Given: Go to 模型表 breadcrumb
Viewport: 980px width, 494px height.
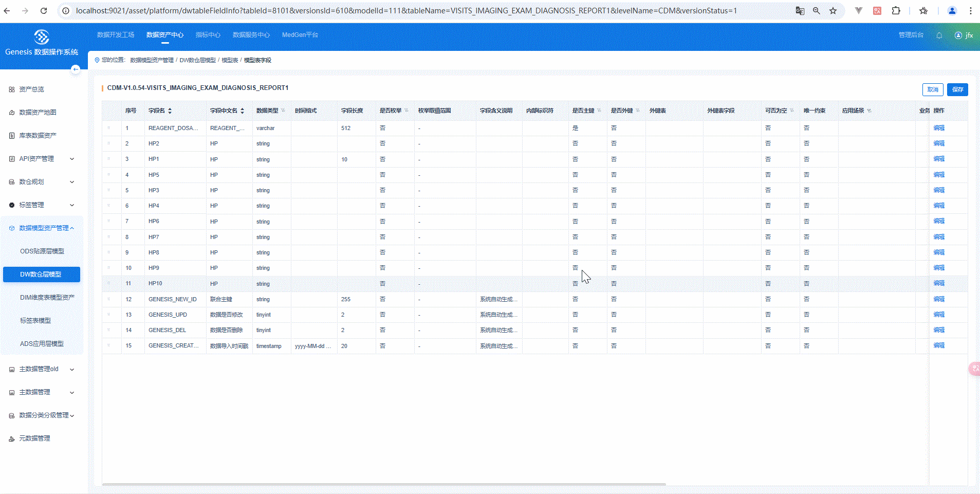Looking at the screenshot, I should click(230, 60).
